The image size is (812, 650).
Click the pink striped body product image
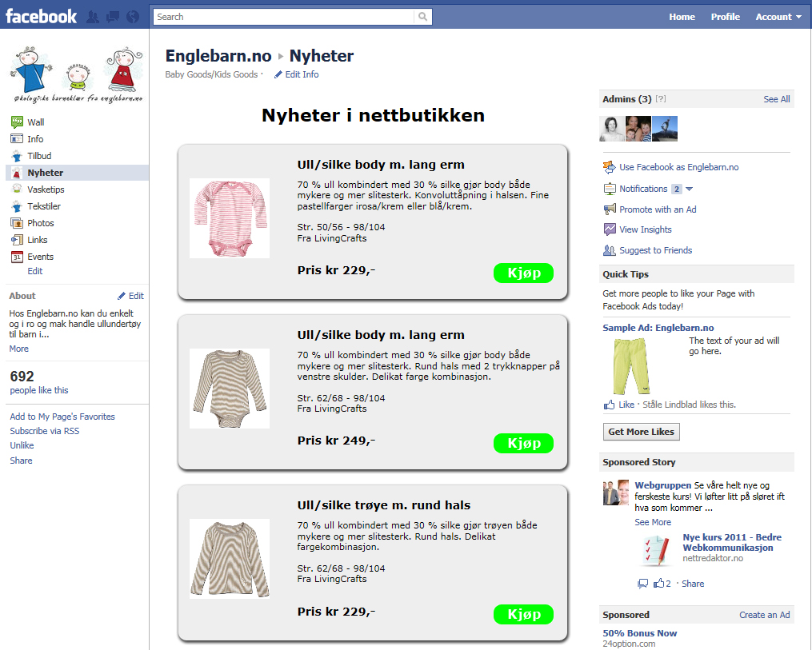230,218
